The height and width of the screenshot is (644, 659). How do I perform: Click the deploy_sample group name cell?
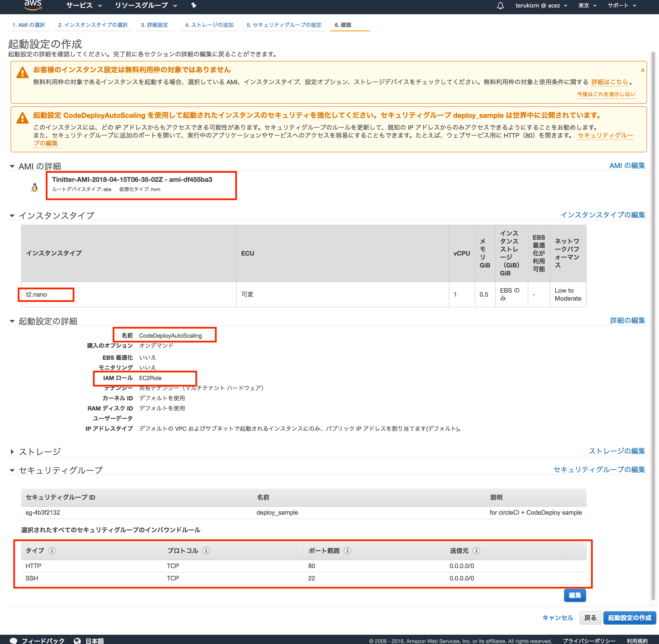point(277,512)
